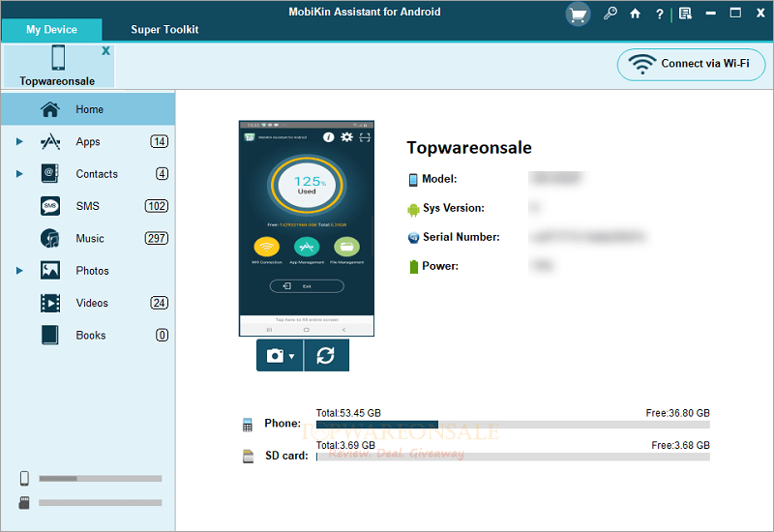
Task: Click Connect via Wi-Fi button
Action: (691, 64)
